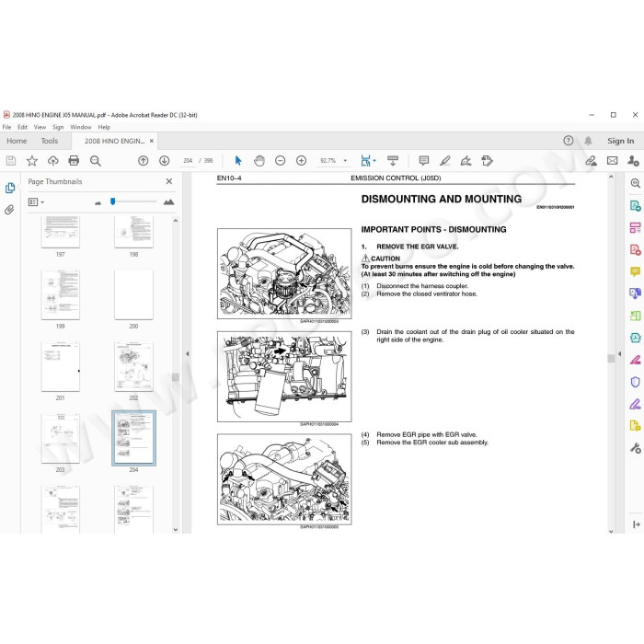Open the right-pane zoom search tool
Screen dimensions: 644x644
(x=636, y=183)
